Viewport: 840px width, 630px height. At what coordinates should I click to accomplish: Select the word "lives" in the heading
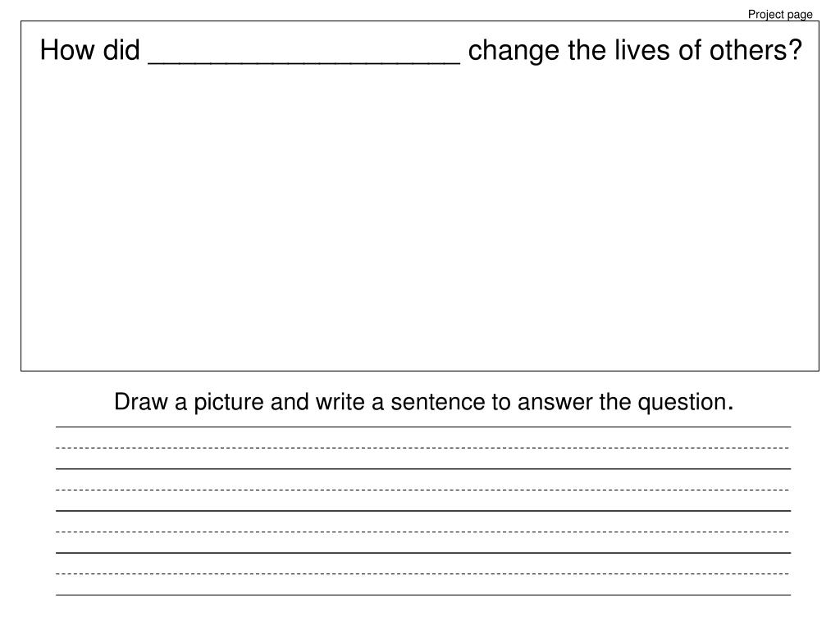tap(641, 50)
